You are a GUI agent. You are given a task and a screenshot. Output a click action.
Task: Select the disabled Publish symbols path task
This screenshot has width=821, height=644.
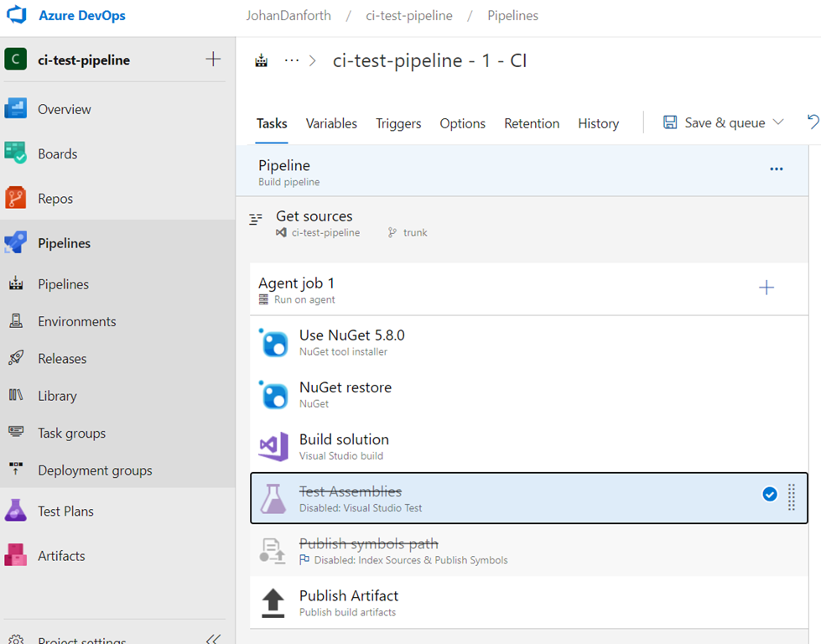(x=529, y=550)
